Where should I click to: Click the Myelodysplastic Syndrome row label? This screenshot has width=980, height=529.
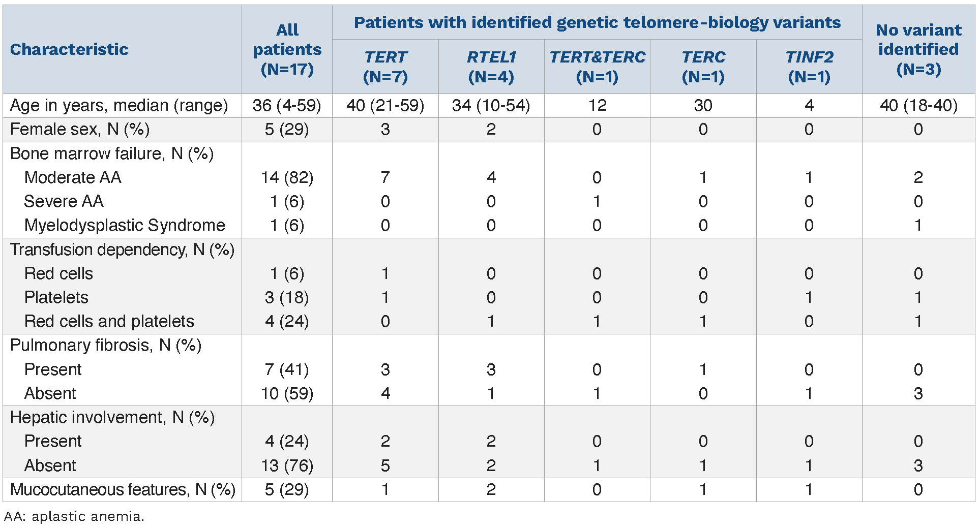coord(125,225)
